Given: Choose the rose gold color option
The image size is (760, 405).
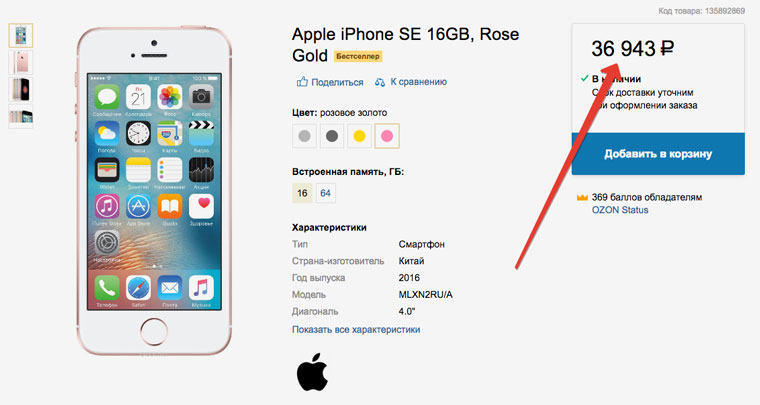Looking at the screenshot, I should coord(387,136).
